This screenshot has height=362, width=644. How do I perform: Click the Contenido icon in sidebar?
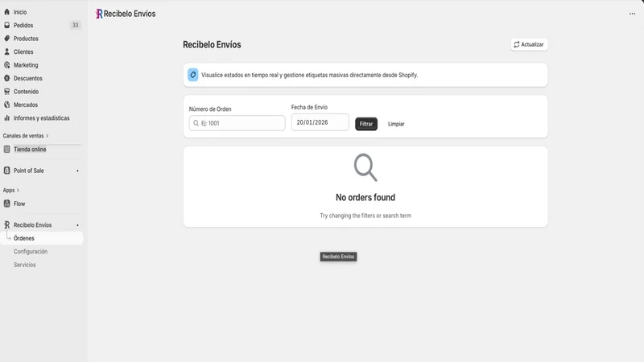coord(7,92)
